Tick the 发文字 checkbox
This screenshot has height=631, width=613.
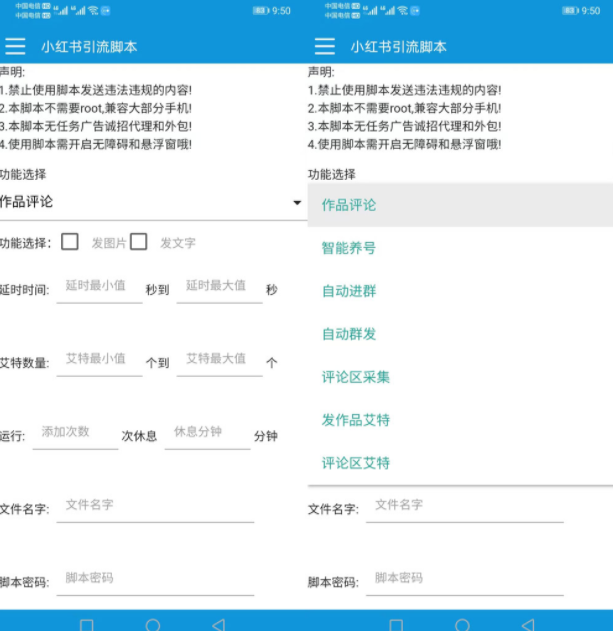(138, 242)
